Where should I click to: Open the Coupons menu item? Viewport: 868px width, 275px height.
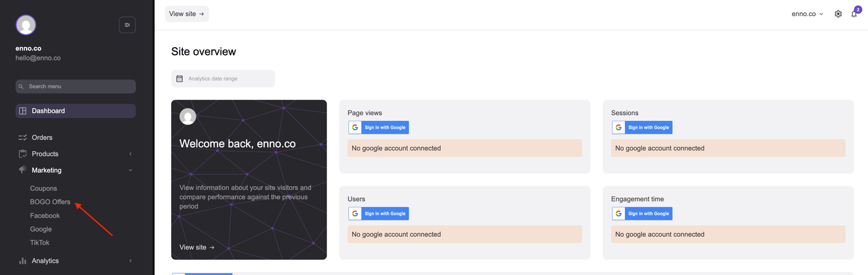(x=43, y=188)
